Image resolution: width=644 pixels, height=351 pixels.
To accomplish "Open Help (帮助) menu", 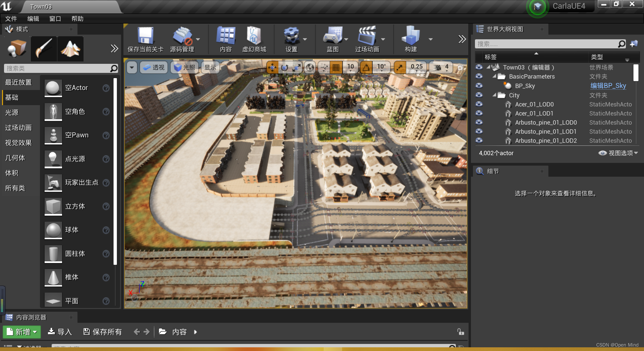I will point(77,19).
